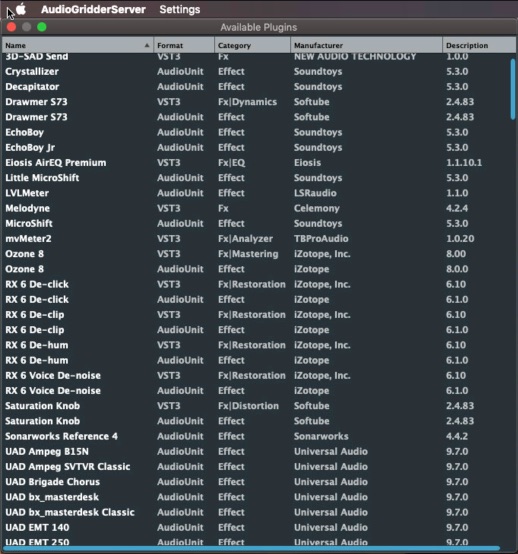Click version 4.2.4 for Melodyne
Image resolution: width=518 pixels, height=554 pixels.
(x=457, y=208)
